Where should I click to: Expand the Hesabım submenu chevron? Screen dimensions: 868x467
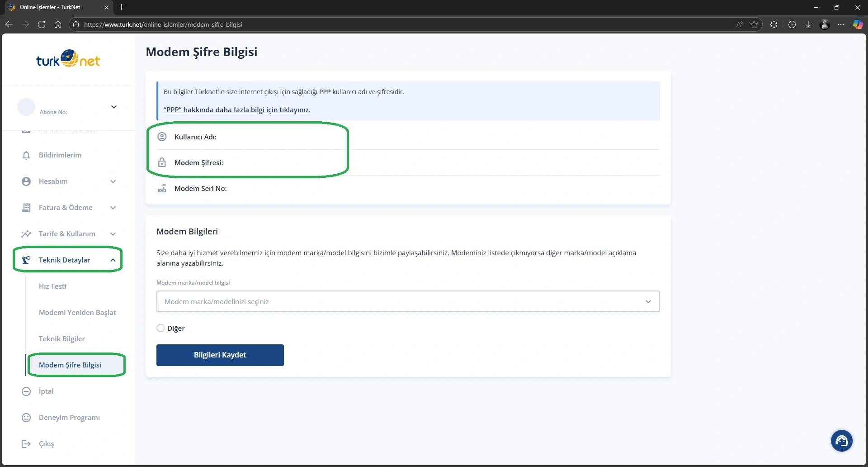pos(113,181)
